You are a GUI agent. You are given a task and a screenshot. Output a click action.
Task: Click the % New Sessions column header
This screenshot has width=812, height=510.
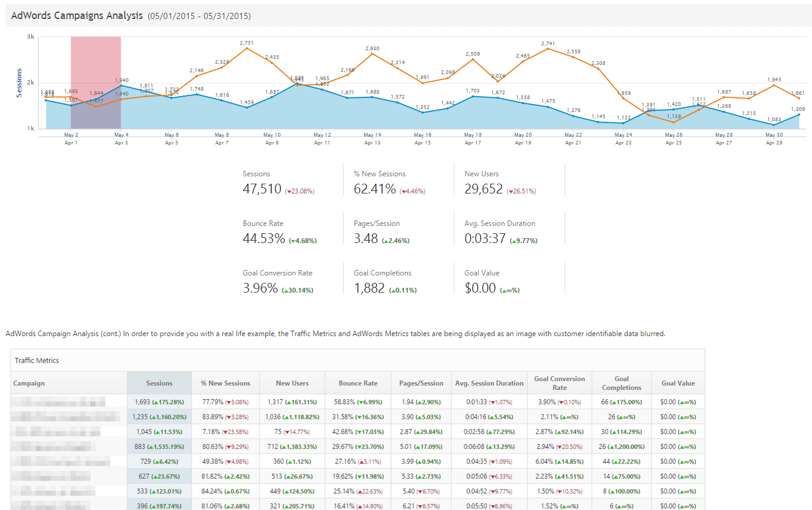pyautogui.click(x=225, y=383)
